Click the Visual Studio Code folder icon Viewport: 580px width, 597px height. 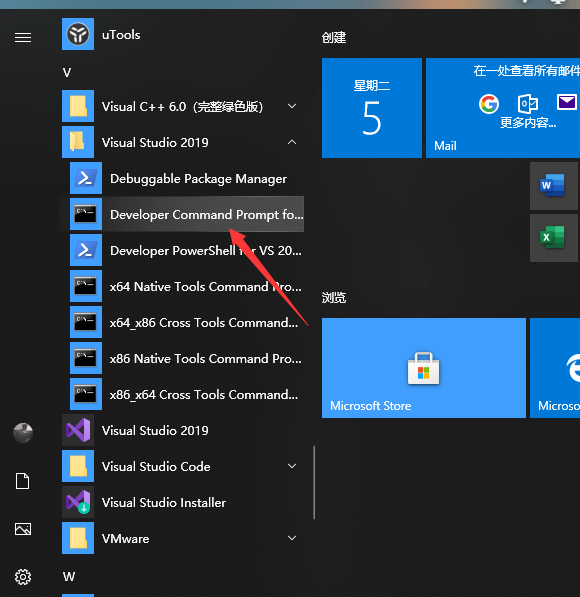[x=78, y=466]
